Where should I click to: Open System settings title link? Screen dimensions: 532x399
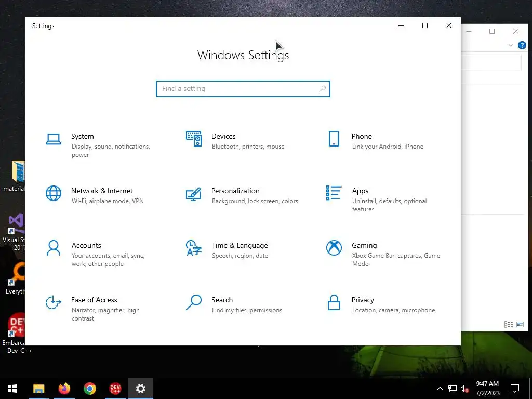(83, 136)
